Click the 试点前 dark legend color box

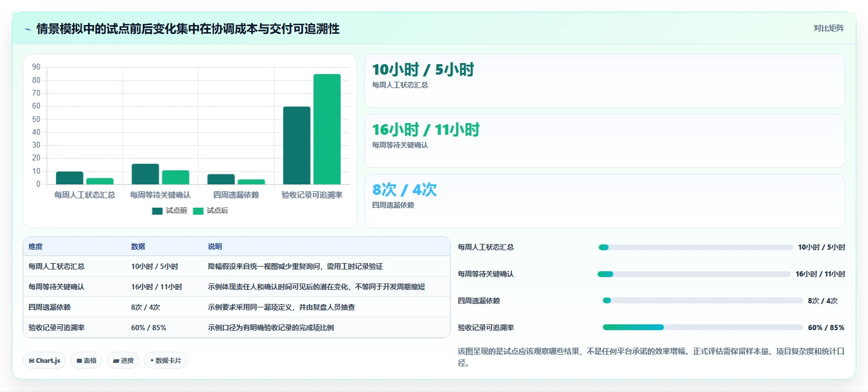[157, 211]
